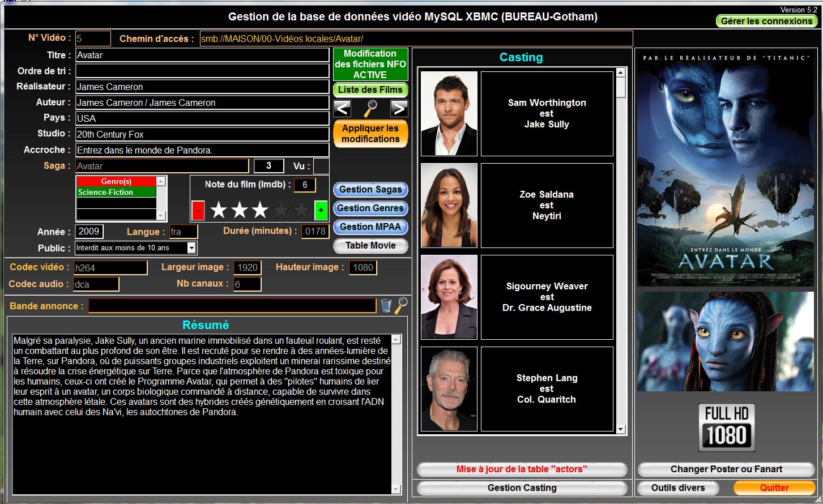The image size is (823, 504).
Task: Delete the trailer with the trash icon
Action: [386, 306]
